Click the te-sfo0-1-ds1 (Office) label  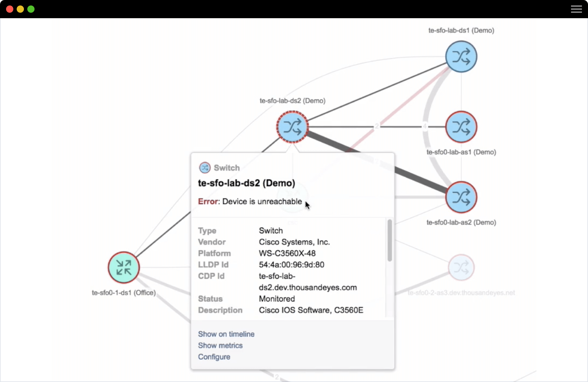point(124,293)
